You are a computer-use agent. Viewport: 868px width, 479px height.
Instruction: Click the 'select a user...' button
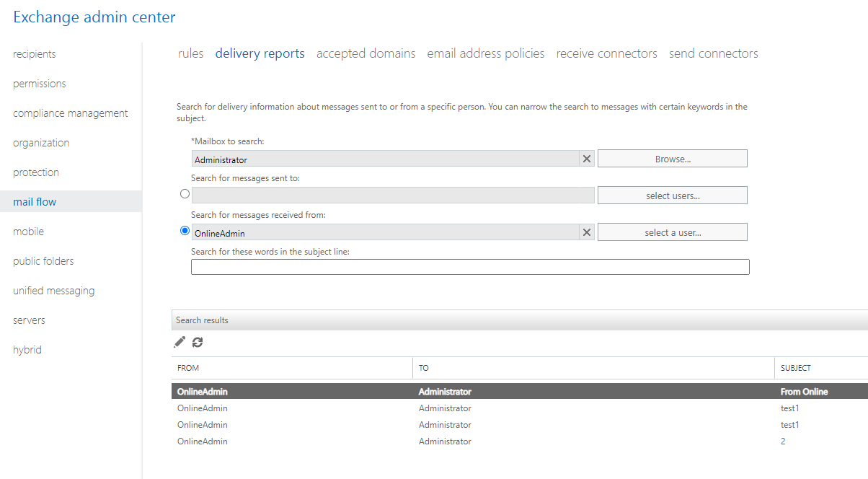[x=673, y=232]
